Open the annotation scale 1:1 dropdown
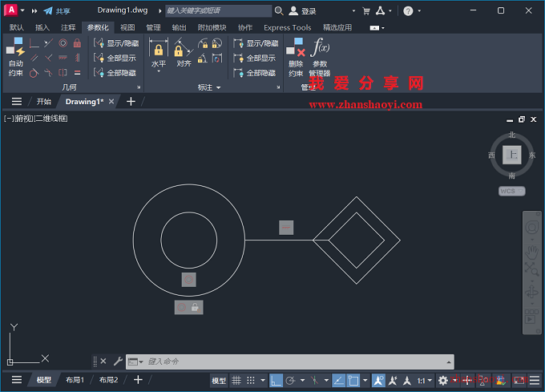This screenshot has width=545, height=392. pyautogui.click(x=425, y=381)
